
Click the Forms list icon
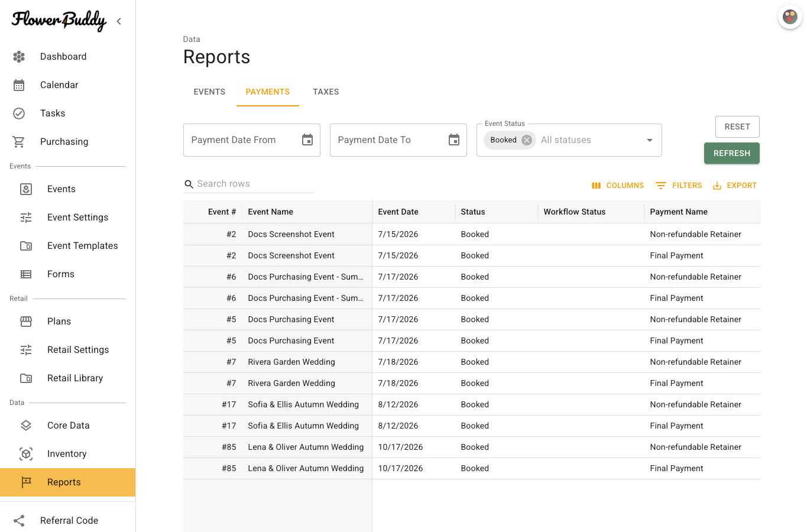point(26,274)
